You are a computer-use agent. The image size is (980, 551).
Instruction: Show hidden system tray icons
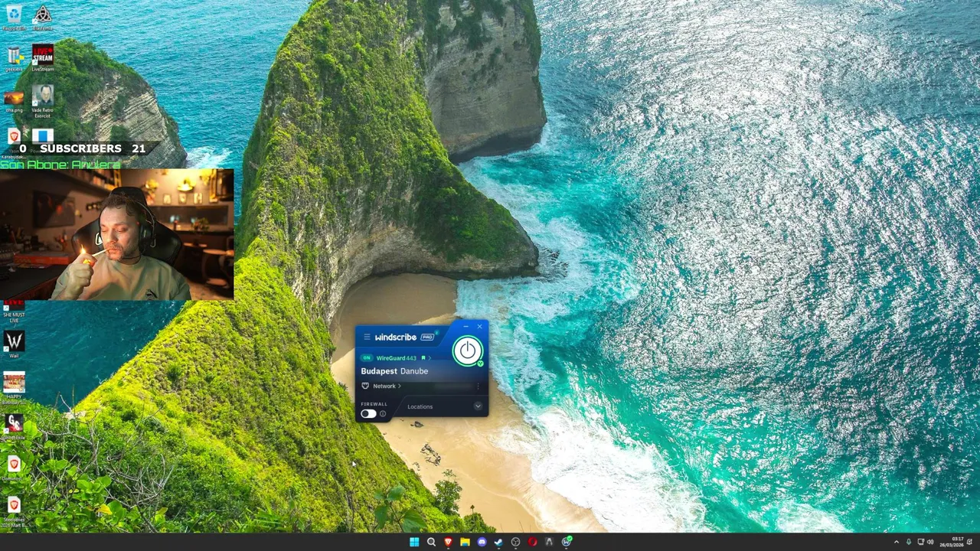click(897, 542)
